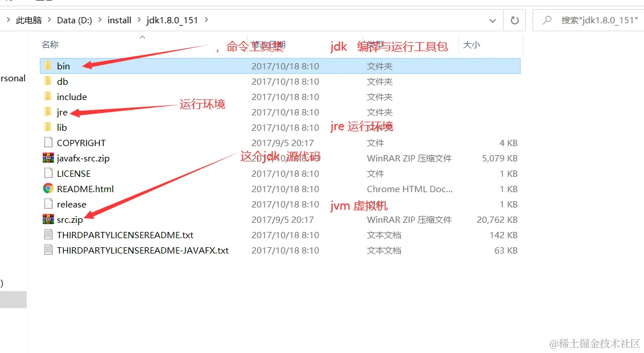The width and height of the screenshot is (644, 353).
Task: Select the LICENSE file name
Action: [73, 173]
